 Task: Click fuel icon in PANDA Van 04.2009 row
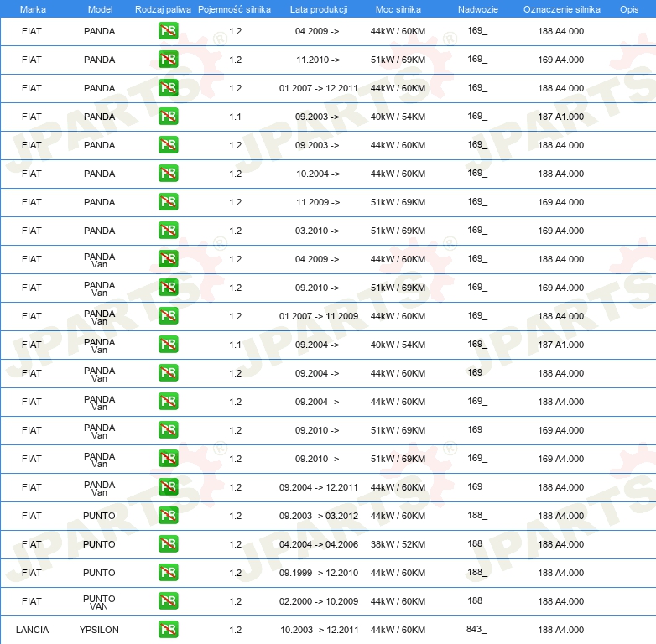coord(168,259)
